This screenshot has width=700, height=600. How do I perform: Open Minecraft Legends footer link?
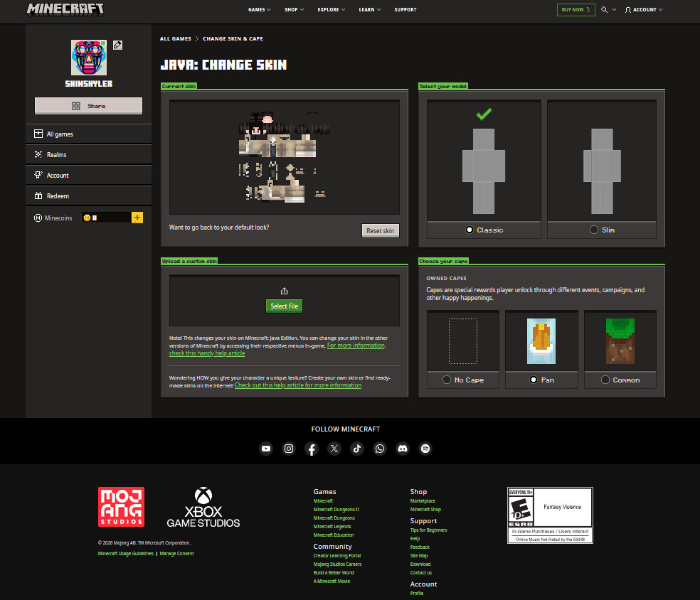point(332,526)
